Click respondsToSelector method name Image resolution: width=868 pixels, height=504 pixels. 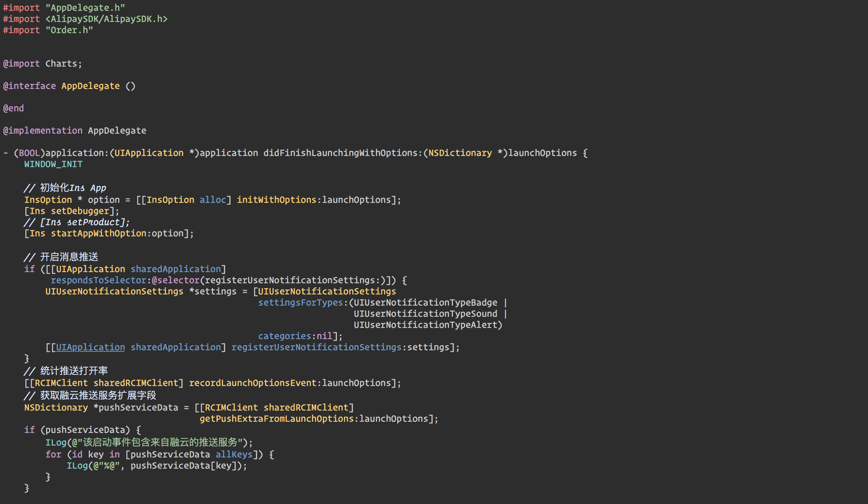(x=99, y=280)
